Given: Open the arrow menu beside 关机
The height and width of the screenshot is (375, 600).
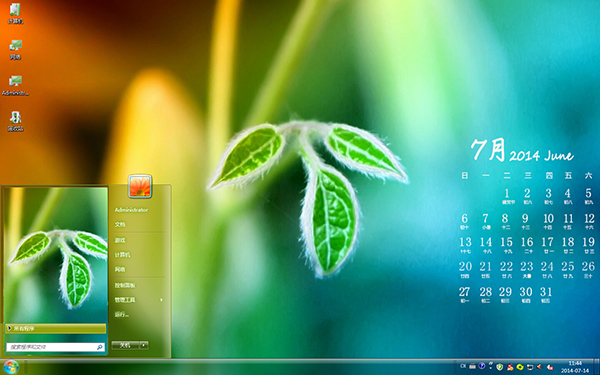Looking at the screenshot, I should (144, 345).
